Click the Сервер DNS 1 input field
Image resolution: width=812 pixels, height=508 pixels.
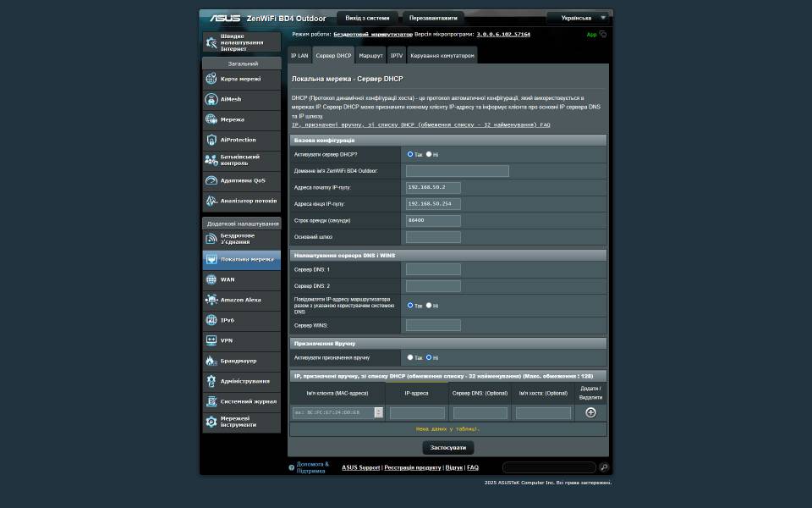click(433, 269)
